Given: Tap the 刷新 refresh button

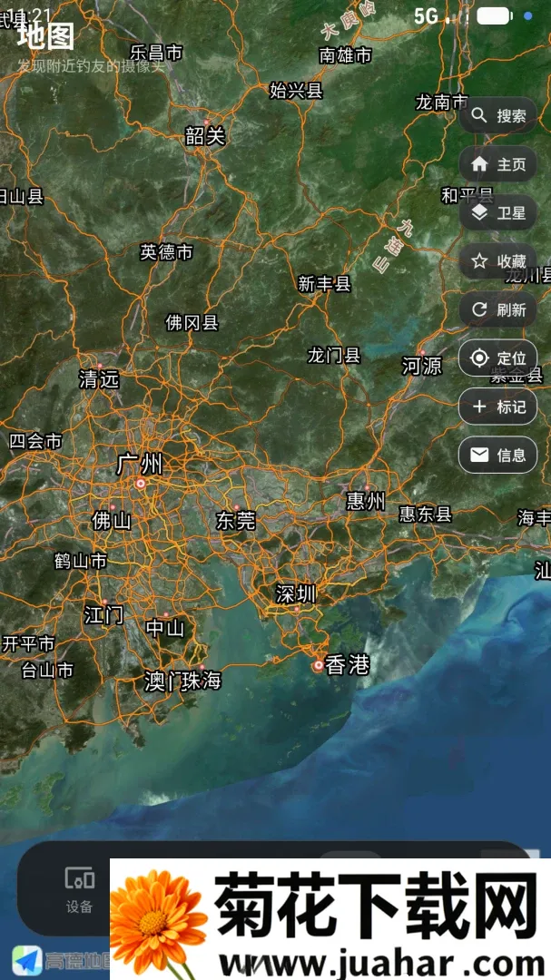Looking at the screenshot, I should pyautogui.click(x=497, y=309).
